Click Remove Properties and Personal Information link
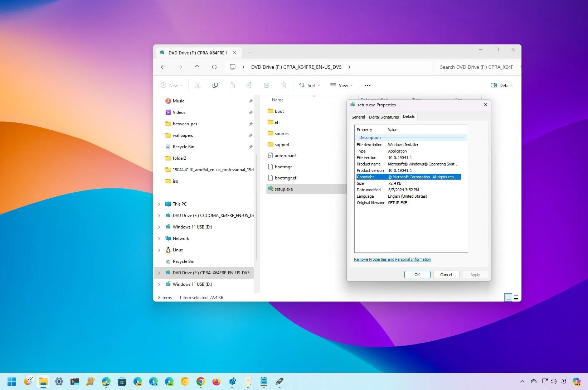 [x=392, y=259]
